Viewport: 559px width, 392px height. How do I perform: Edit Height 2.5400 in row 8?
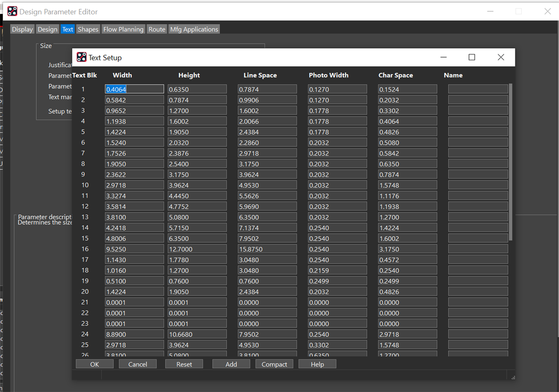(197, 164)
